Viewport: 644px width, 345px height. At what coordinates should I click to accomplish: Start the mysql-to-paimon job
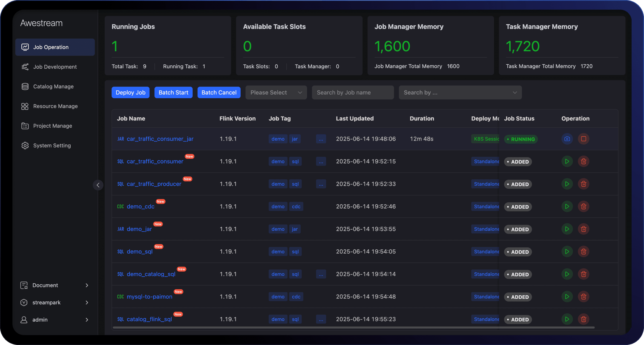tap(567, 297)
